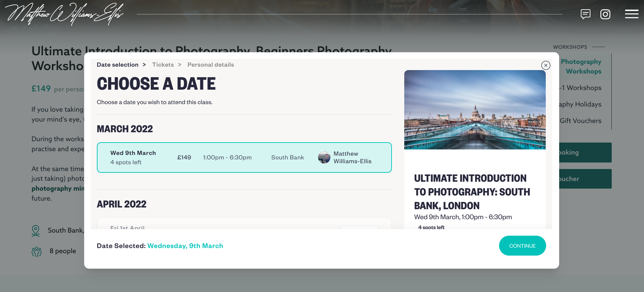
Task: Click the photography bold link in description
Action: 58,188
